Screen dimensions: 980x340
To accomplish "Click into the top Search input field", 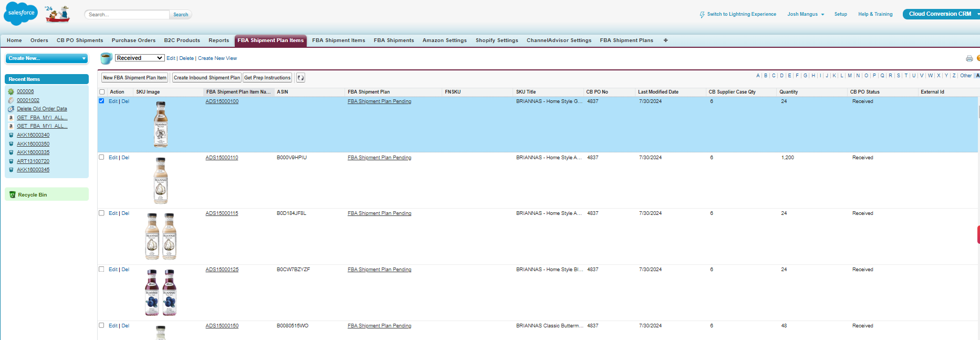I will 127,15.
